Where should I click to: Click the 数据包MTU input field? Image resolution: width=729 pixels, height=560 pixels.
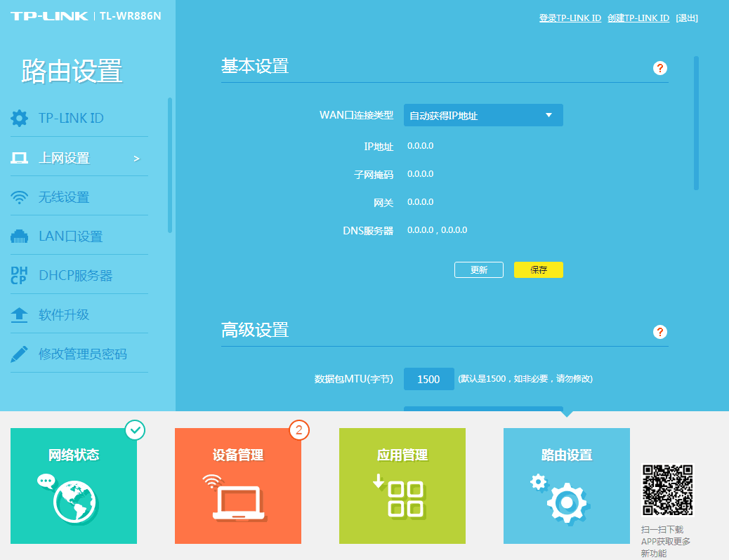coord(428,379)
